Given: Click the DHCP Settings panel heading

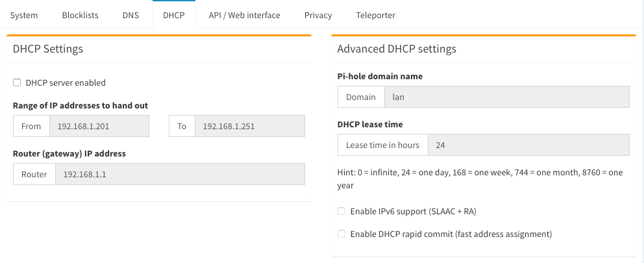Looking at the screenshot, I should pyautogui.click(x=48, y=49).
